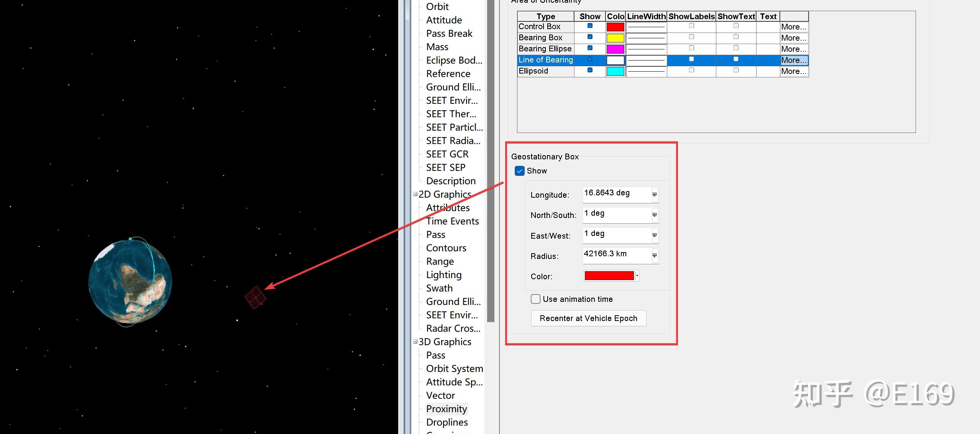Click yellow color swatch of Bearing Box
This screenshot has width=980, height=434.
615,38
